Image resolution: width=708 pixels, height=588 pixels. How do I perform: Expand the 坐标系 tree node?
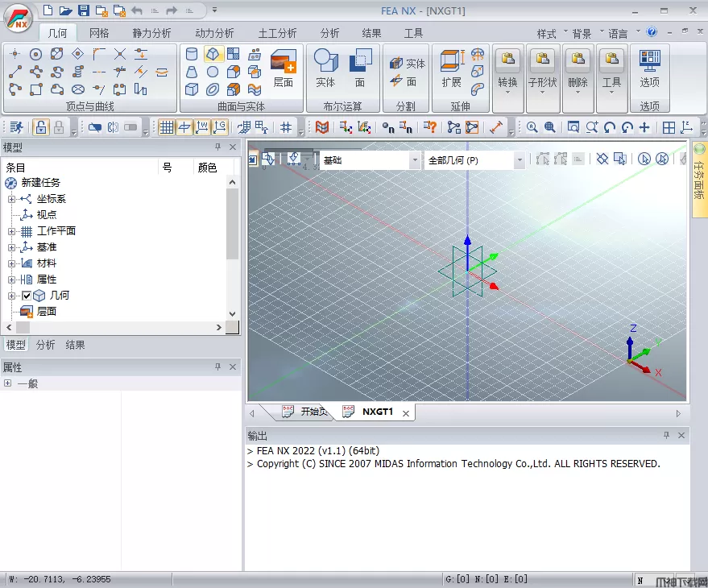tap(11, 199)
